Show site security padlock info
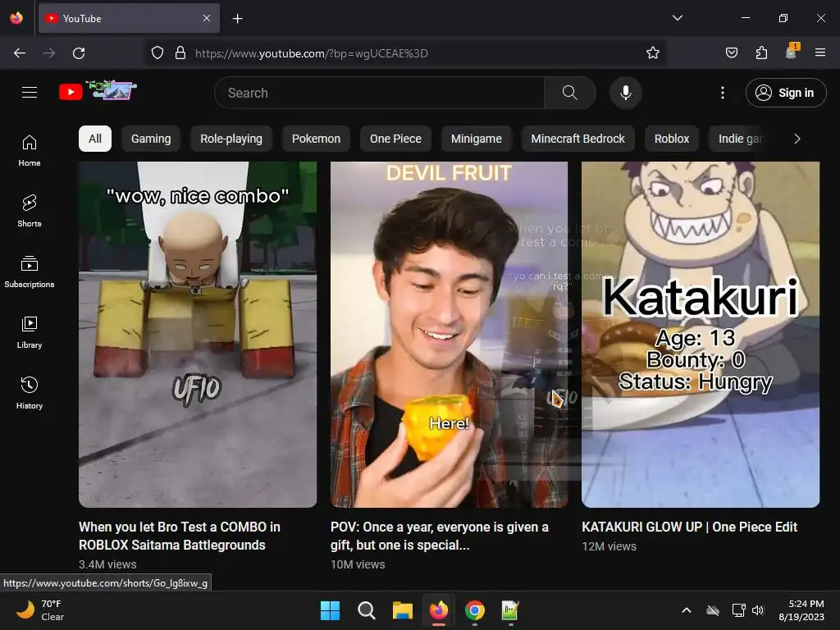The image size is (840, 630). [180, 53]
